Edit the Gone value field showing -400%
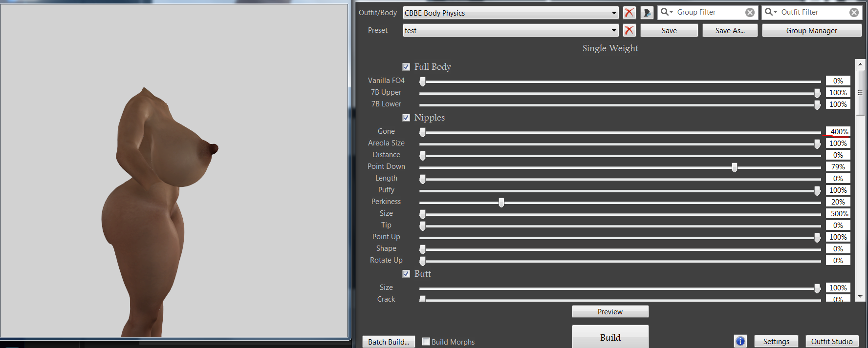 point(838,132)
